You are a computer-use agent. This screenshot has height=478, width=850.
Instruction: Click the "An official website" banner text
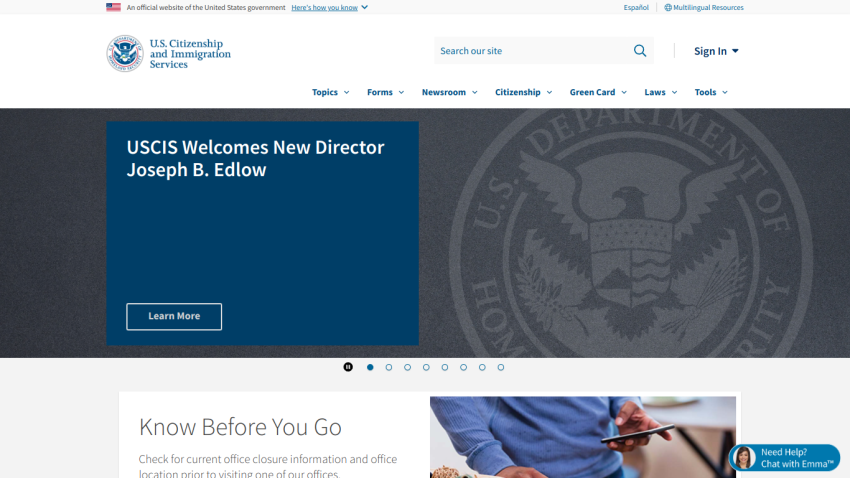206,8
